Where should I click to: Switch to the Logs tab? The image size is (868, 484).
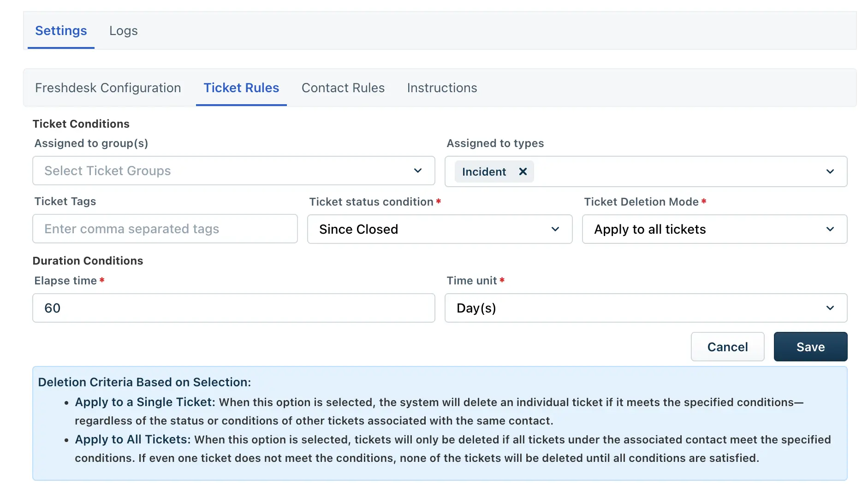[x=123, y=30]
